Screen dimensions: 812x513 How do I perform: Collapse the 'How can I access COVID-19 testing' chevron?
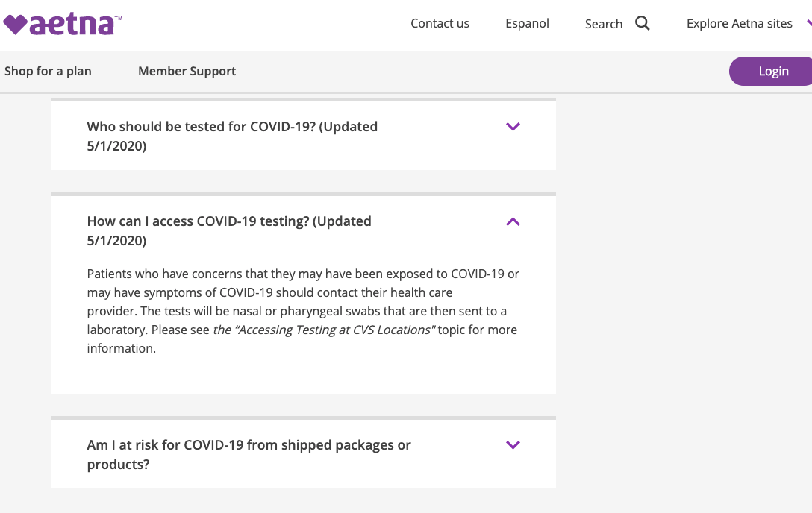(x=513, y=221)
